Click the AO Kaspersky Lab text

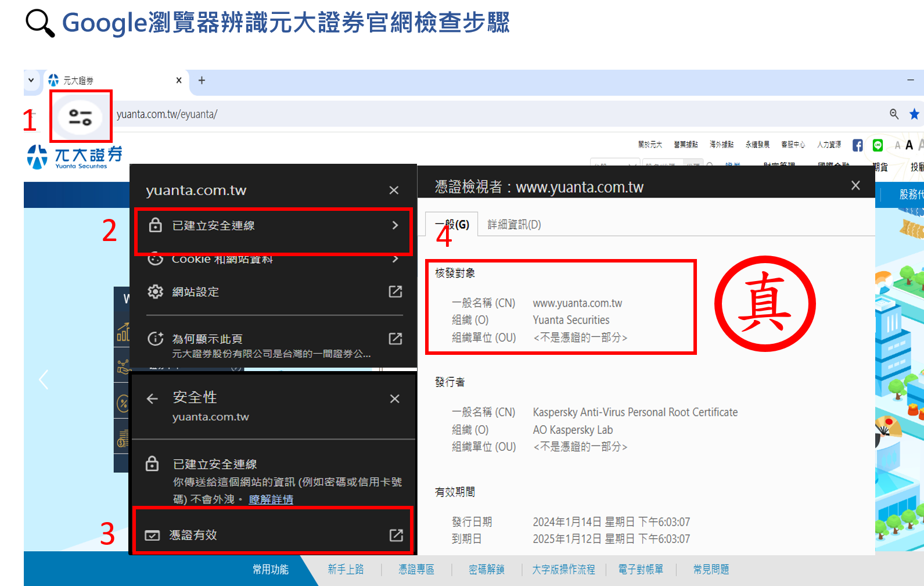tap(573, 430)
